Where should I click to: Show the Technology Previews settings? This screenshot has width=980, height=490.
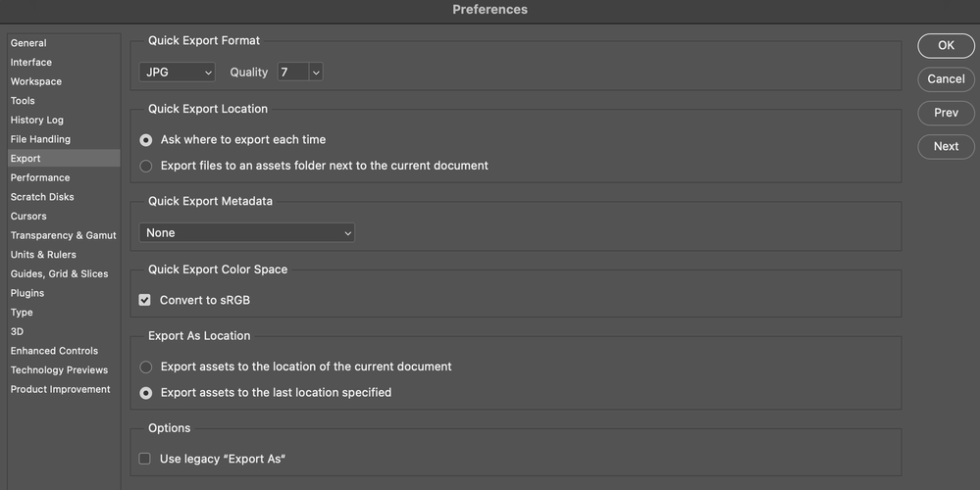coord(59,370)
